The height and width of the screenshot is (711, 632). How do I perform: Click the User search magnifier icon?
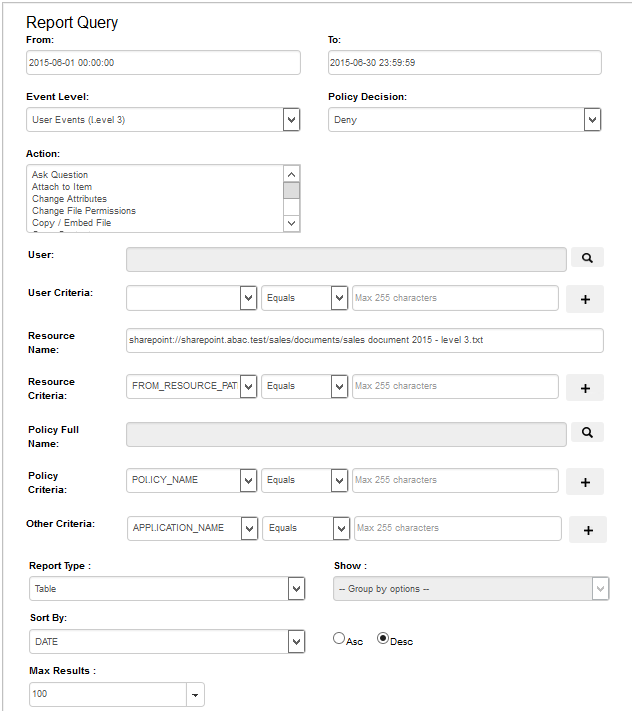(587, 258)
